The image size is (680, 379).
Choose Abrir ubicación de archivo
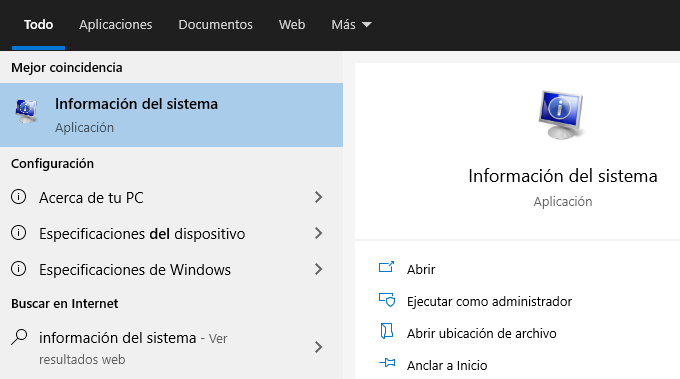pos(481,333)
